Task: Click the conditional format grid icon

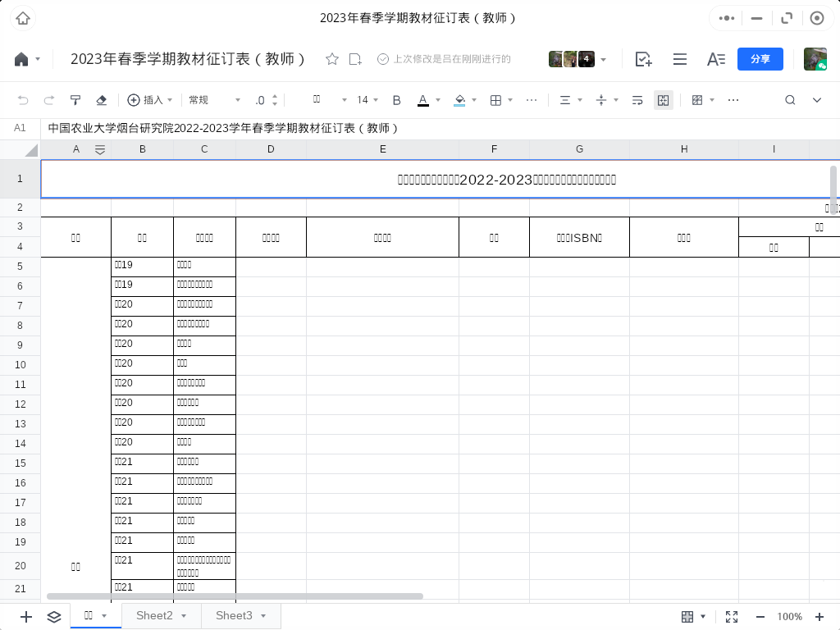Action: (x=697, y=100)
